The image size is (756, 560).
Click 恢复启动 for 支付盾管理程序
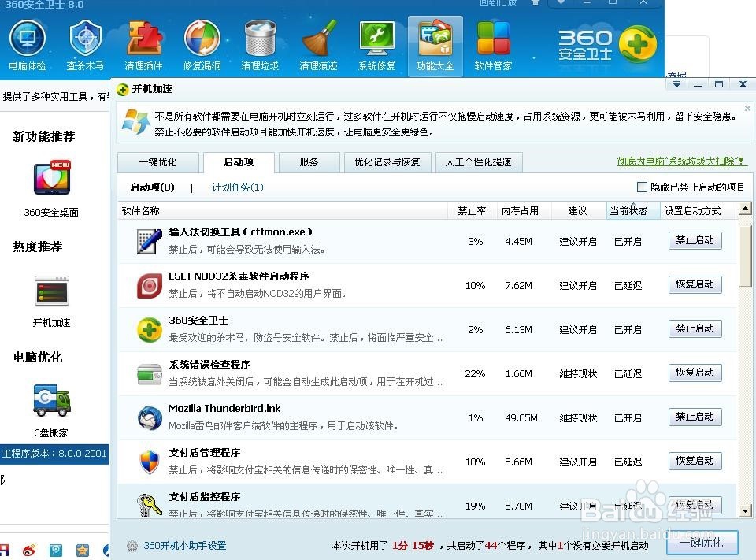[x=695, y=461]
